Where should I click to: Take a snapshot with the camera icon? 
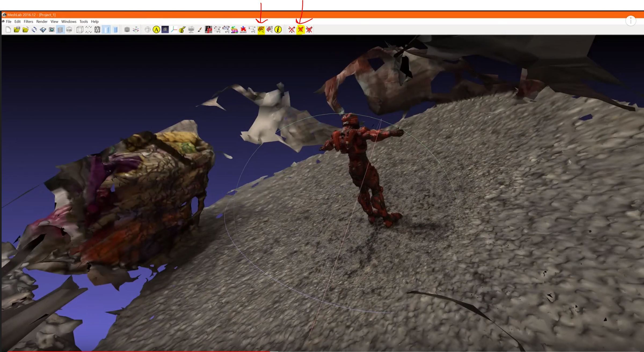coord(52,30)
